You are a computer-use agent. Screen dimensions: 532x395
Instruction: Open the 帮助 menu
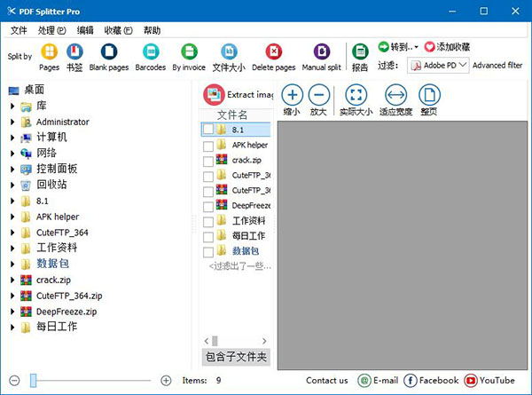click(152, 30)
